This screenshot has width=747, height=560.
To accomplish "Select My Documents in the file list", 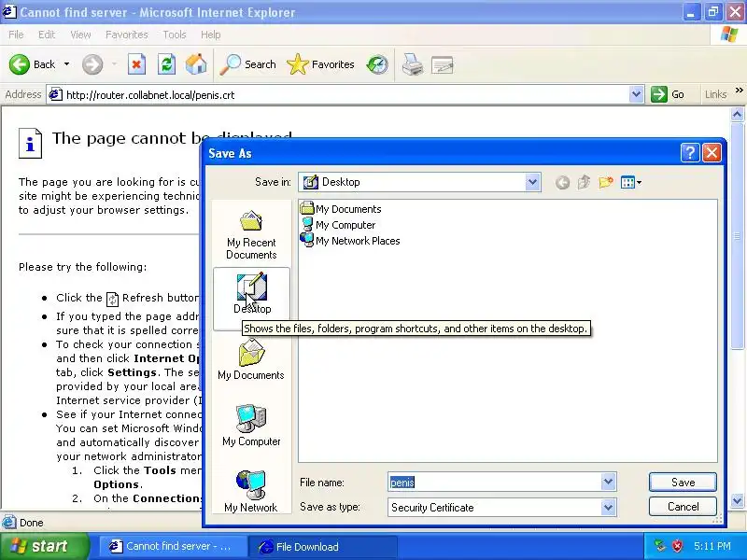I will (341, 208).
